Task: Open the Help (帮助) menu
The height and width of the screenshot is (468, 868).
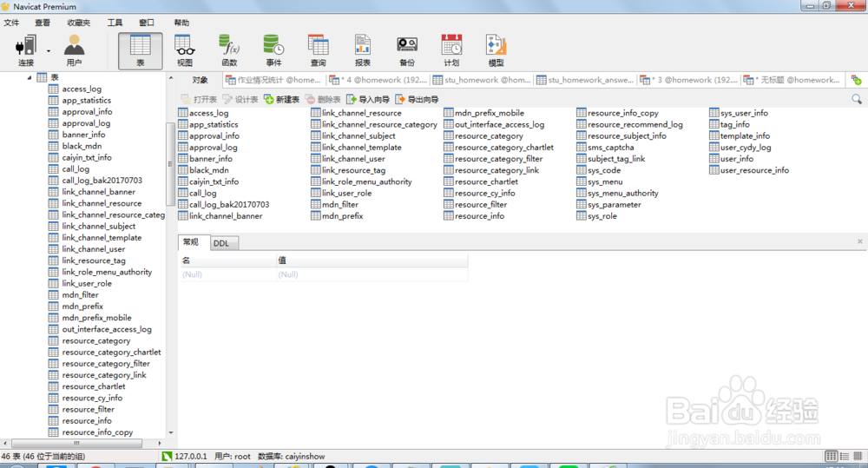Action: tap(181, 23)
